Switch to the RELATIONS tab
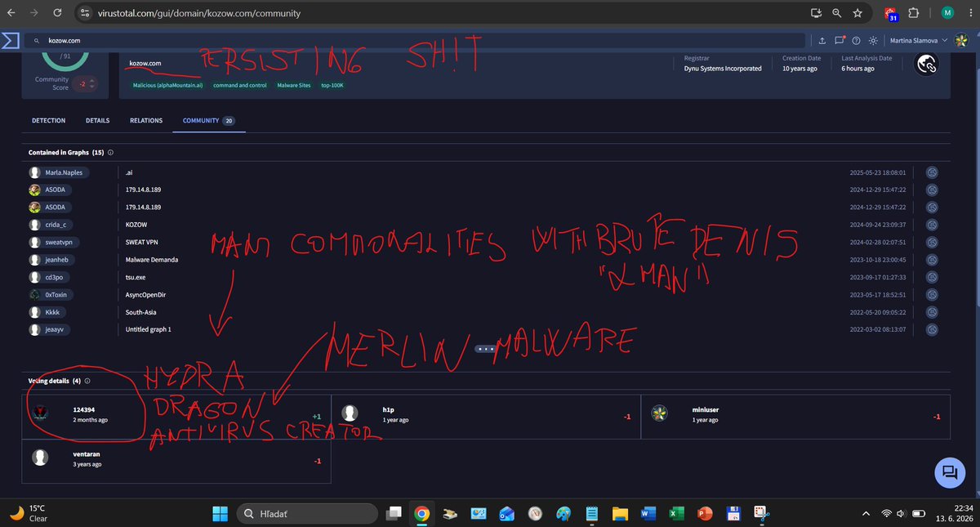Screen dimensions: 980x527 point(146,120)
